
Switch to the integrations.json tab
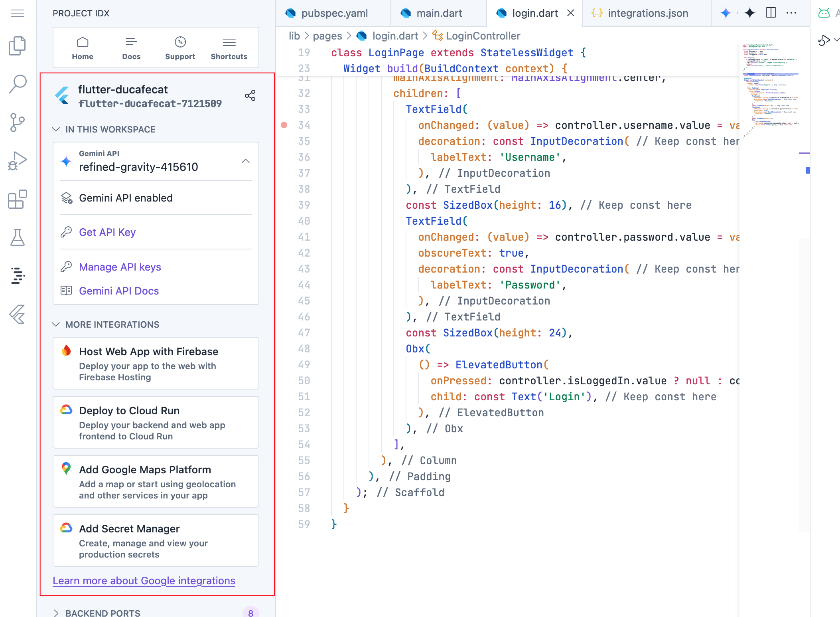(647, 13)
